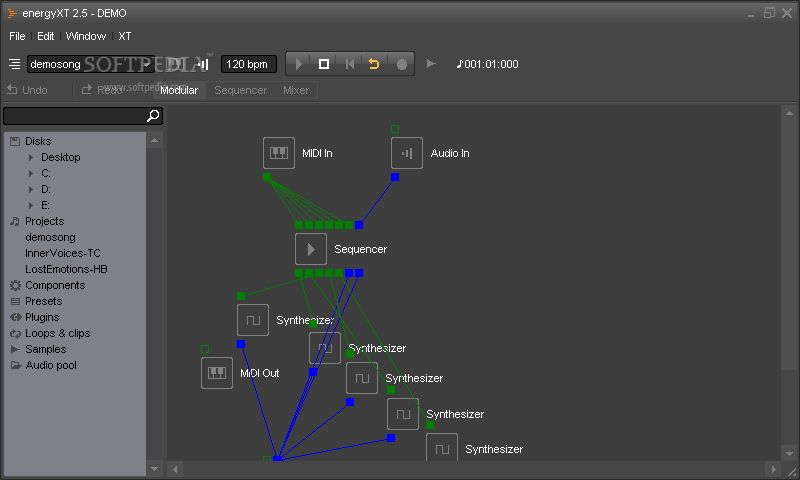Viewport: 800px width, 480px height.
Task: Click the blue audio input port above the Sequencer
Action: click(359, 225)
